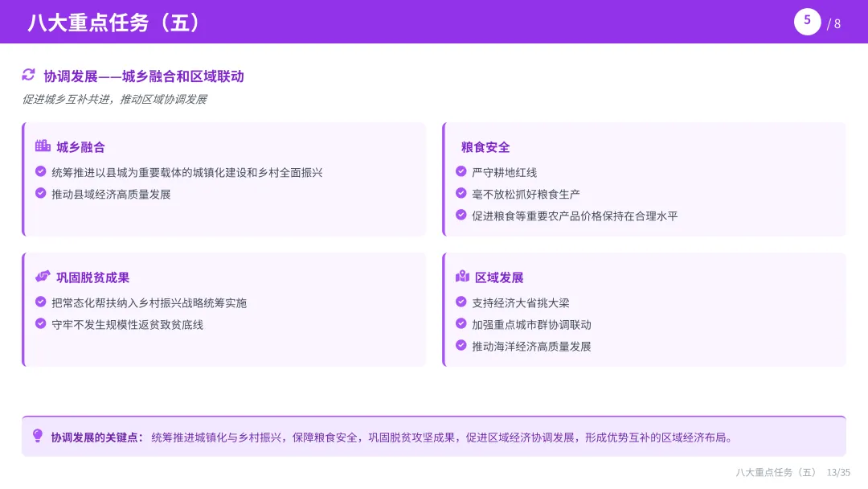Click the lightbulb icon before 协调发展的关键点

38,436
